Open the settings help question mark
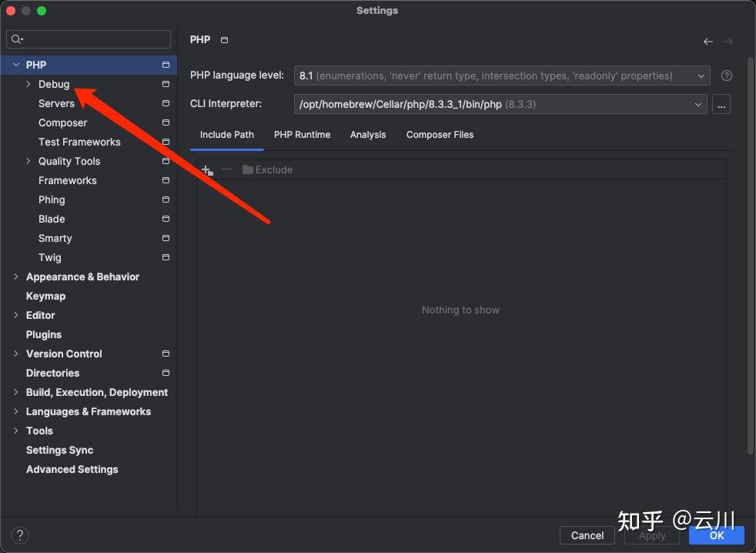756x553 pixels. tap(20, 535)
